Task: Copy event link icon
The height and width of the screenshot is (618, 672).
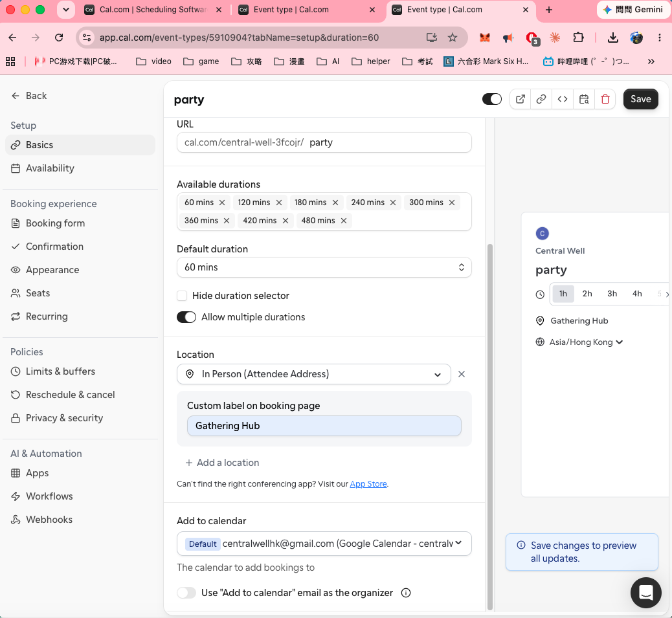Action: [541, 100]
